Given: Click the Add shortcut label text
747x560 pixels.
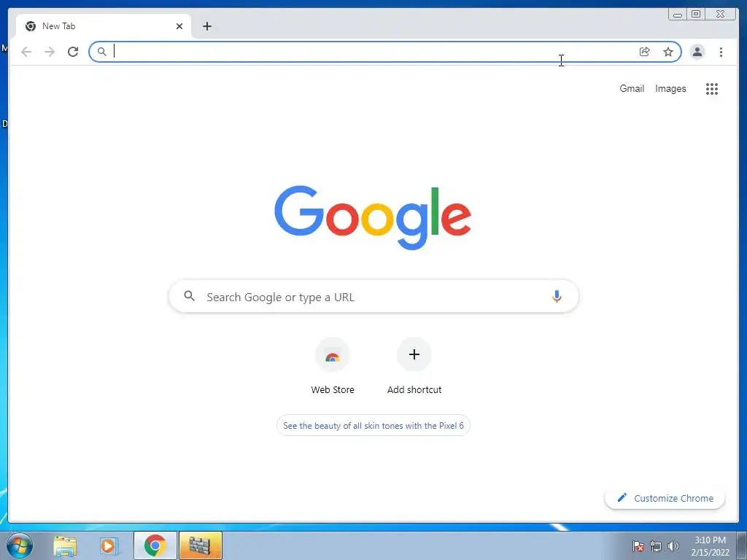Looking at the screenshot, I should coord(414,389).
